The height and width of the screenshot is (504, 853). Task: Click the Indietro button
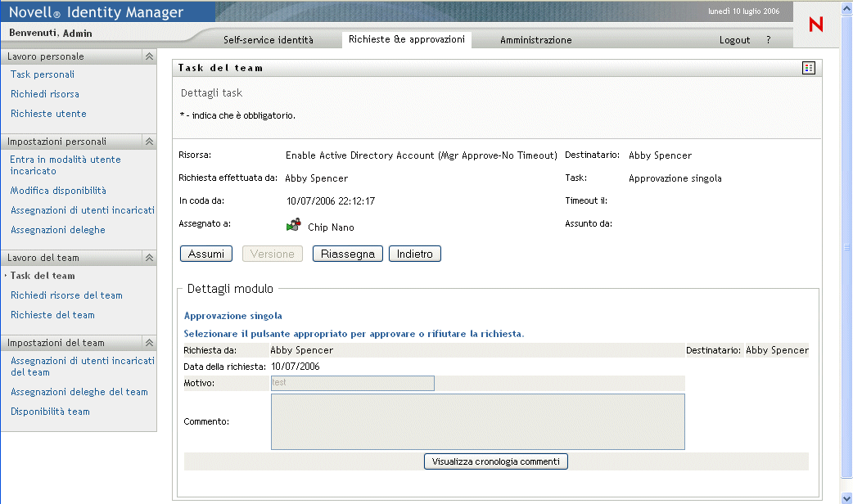coord(414,254)
